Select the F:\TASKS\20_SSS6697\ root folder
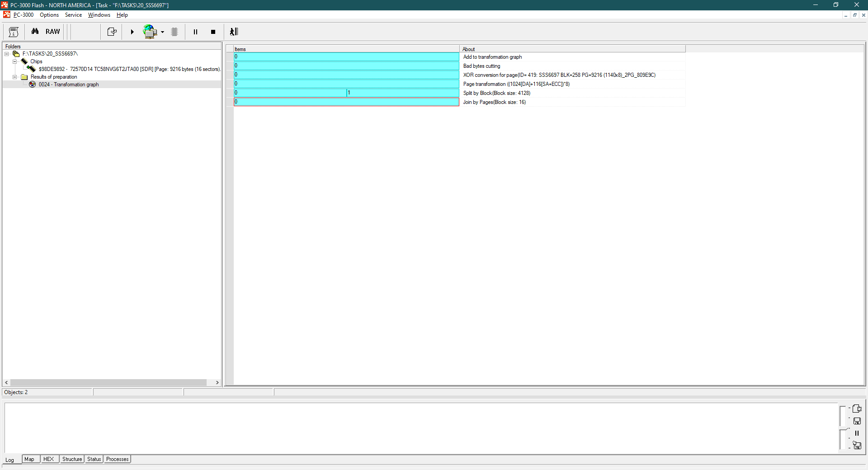The width and height of the screenshot is (868, 470). click(50, 54)
